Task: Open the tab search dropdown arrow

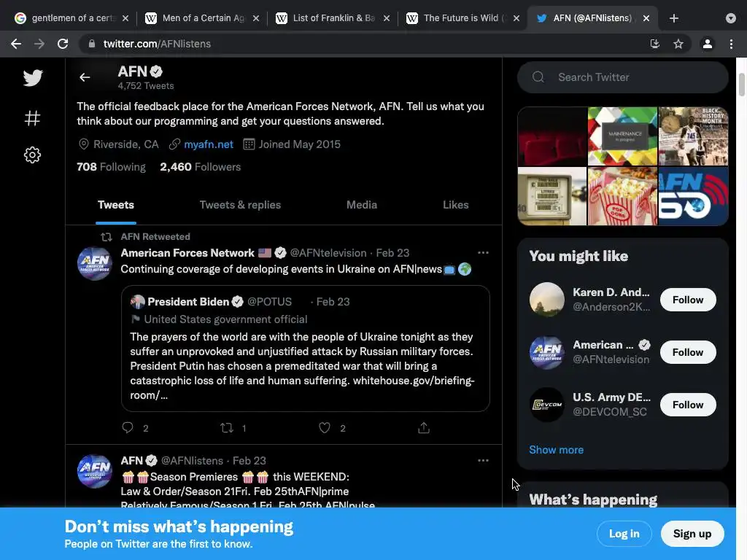Action: [x=731, y=18]
